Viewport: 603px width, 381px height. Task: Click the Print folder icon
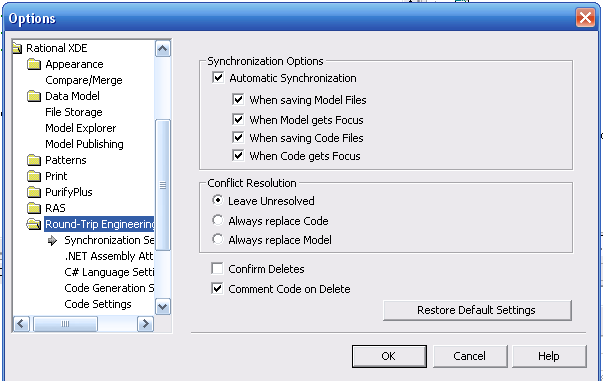tap(34, 176)
